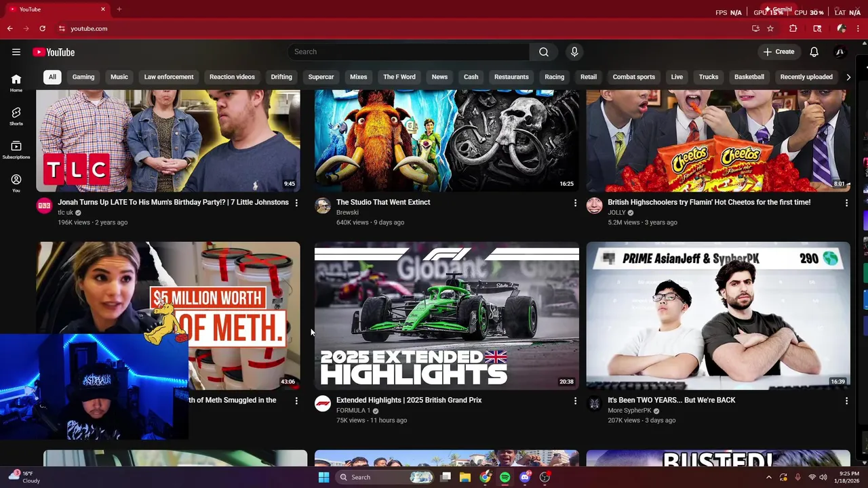Open the Chrome profile avatar

click(842, 28)
